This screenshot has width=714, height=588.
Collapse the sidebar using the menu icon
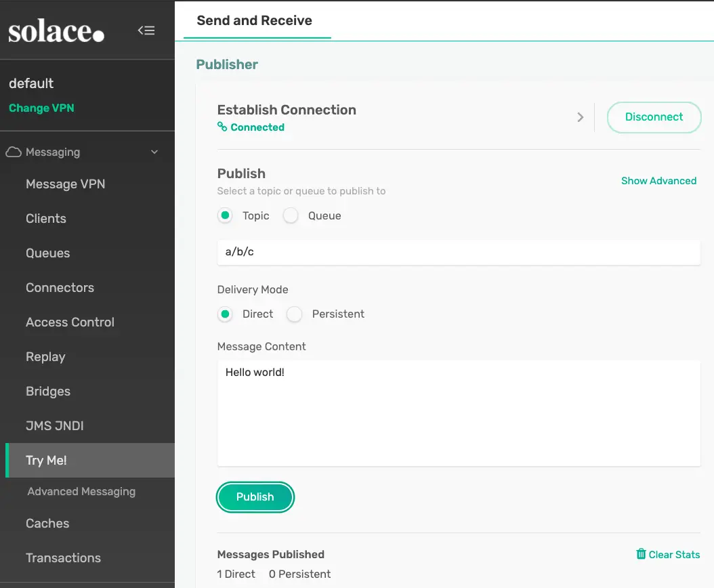pyautogui.click(x=146, y=30)
